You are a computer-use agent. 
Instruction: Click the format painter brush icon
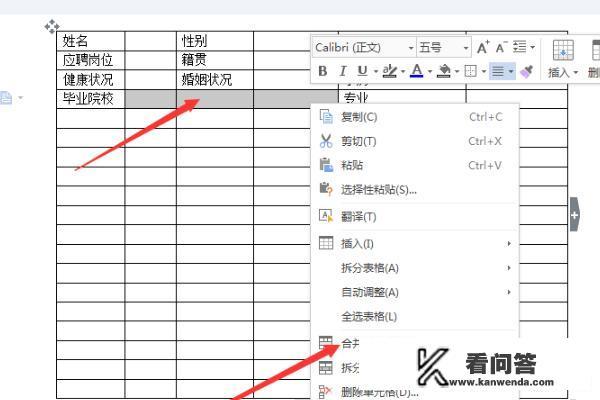point(527,71)
